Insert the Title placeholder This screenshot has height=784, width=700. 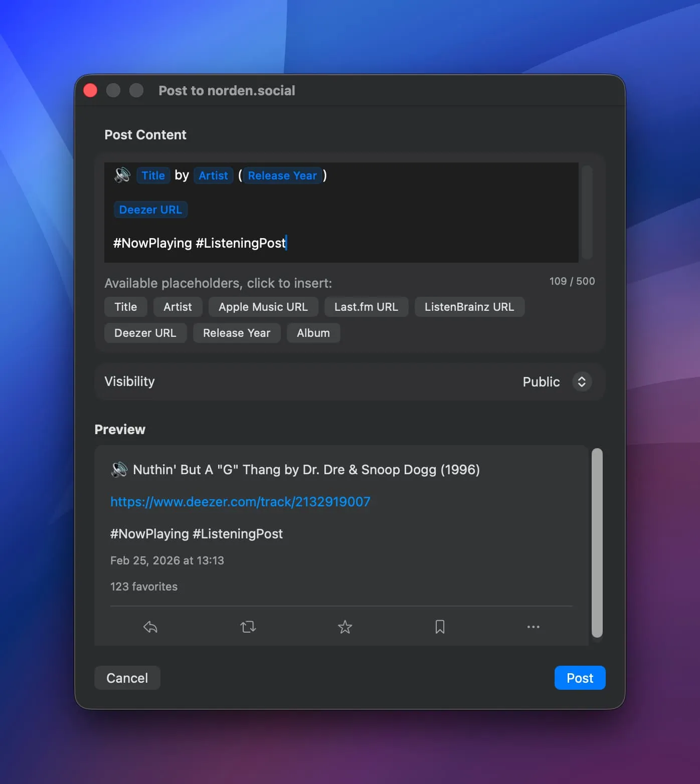tap(125, 307)
